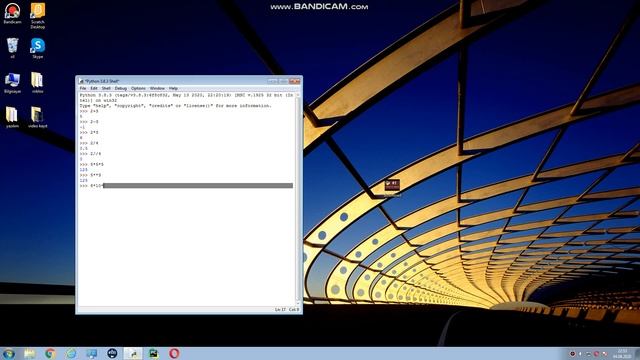Open the Skype desktop shortcut
The width and height of the screenshot is (640, 360).
[38, 48]
